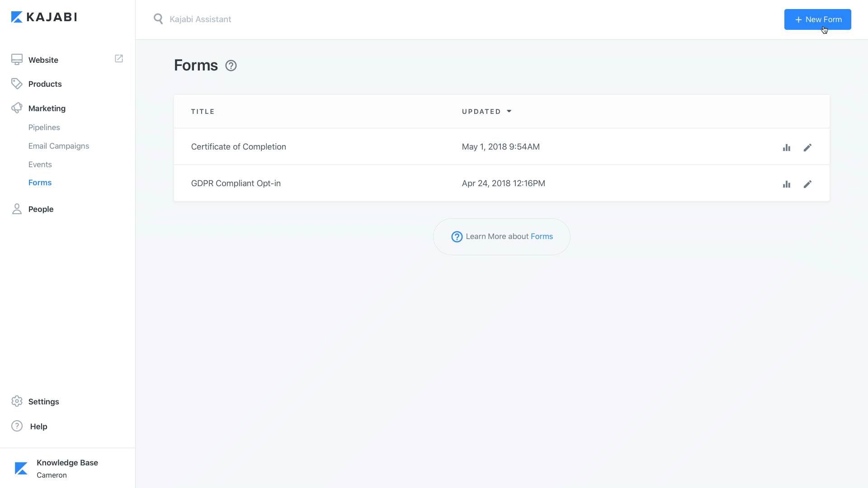Open website in new tab icon
Screen dimensions: 868x488
pos(119,59)
